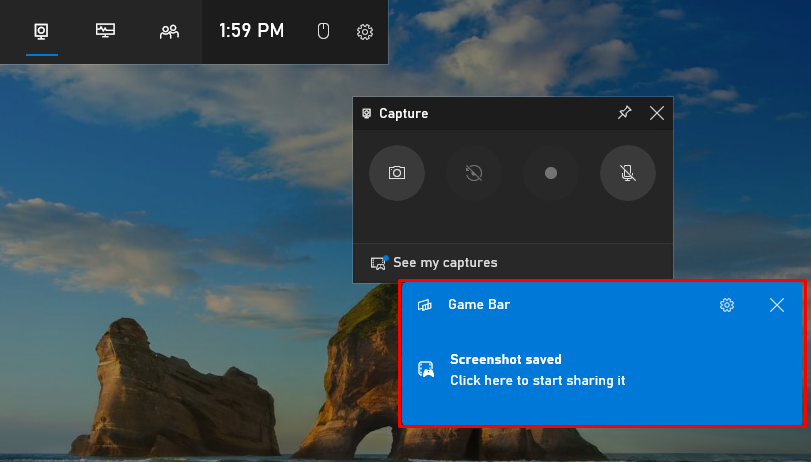This screenshot has height=462, width=811.
Task: Start recording with the round record button
Action: 550,173
